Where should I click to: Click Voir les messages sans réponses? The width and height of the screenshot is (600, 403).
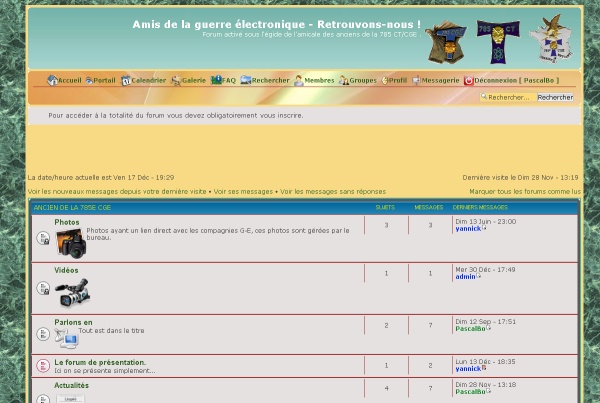pos(333,191)
